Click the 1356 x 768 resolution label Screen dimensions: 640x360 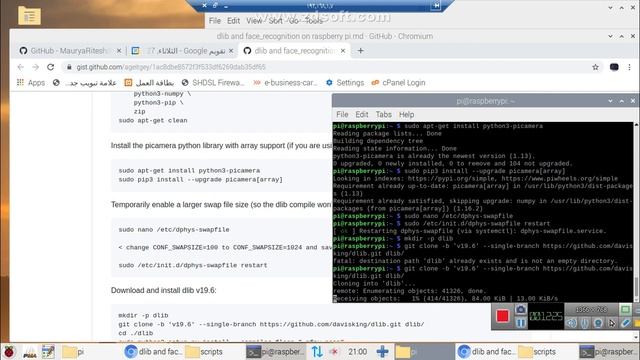tap(591, 310)
